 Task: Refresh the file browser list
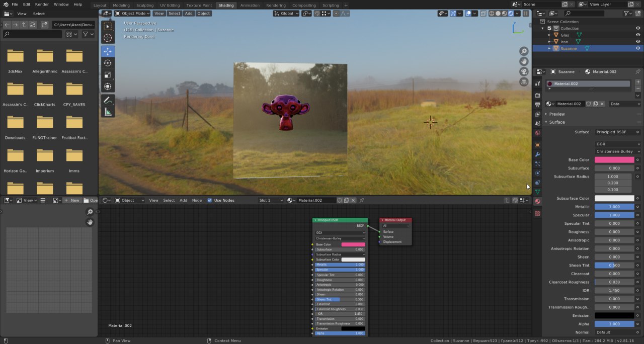click(x=33, y=24)
